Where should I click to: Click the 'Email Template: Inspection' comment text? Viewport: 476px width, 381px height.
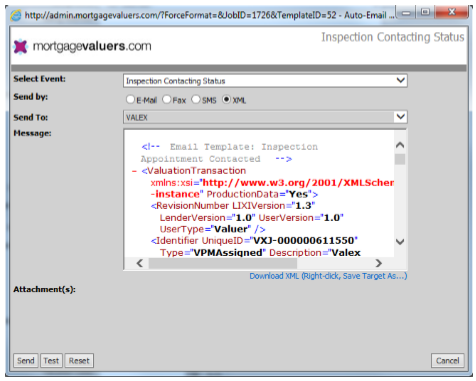(244, 147)
